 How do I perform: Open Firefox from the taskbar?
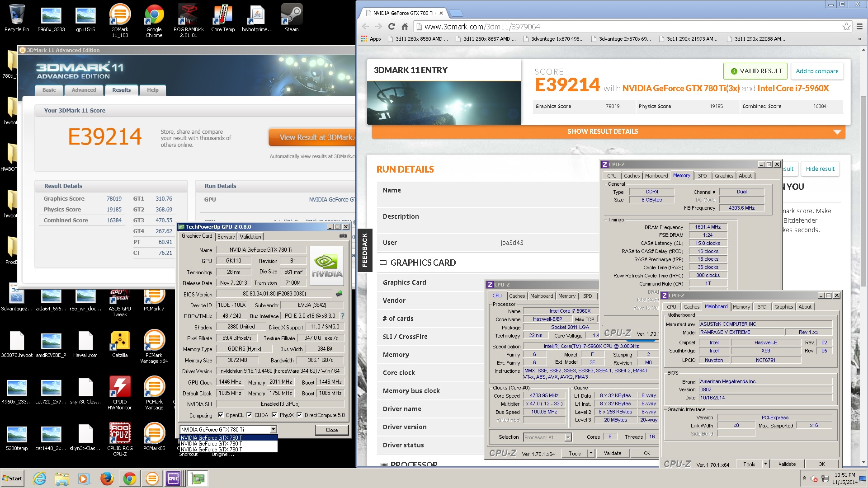pyautogui.click(x=107, y=479)
